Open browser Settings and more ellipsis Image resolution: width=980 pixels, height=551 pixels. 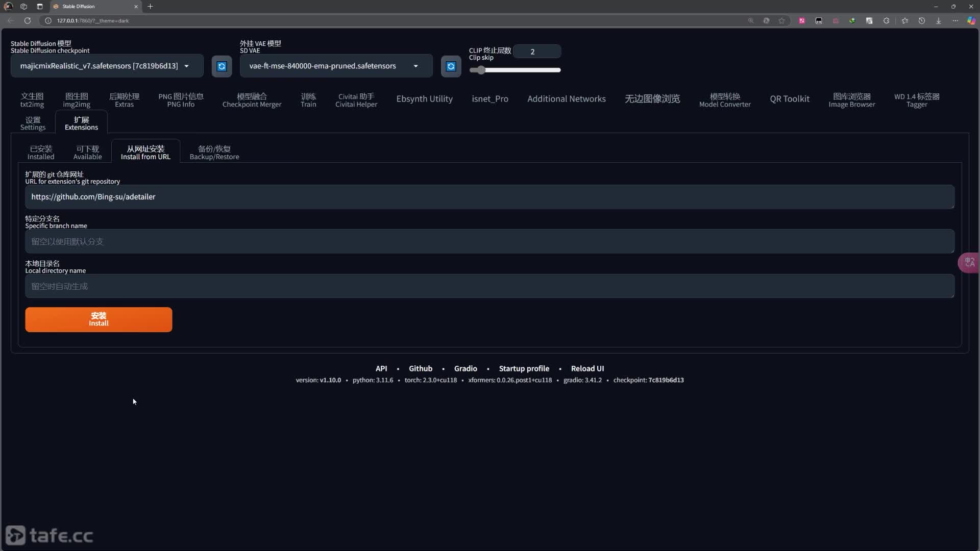pyautogui.click(x=955, y=21)
